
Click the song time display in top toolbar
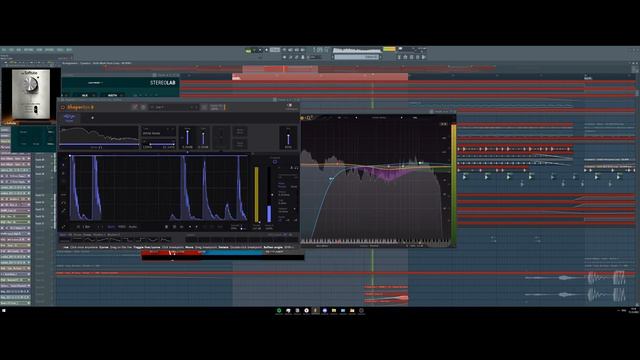tap(320, 50)
